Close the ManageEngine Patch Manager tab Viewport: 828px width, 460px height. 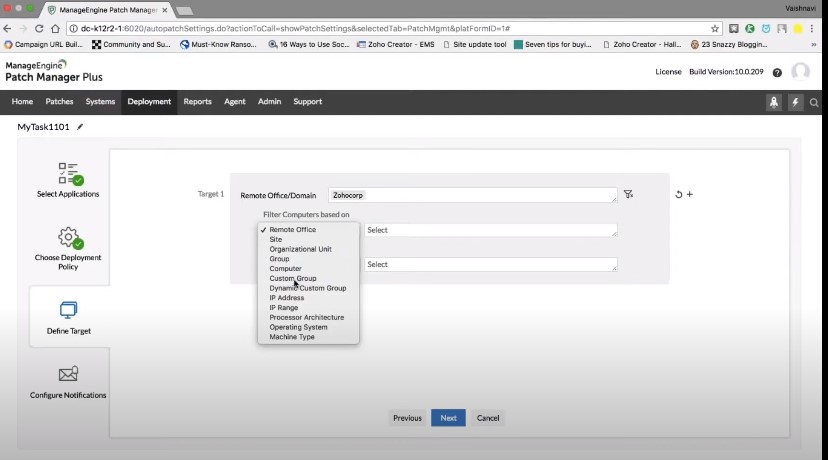point(165,10)
